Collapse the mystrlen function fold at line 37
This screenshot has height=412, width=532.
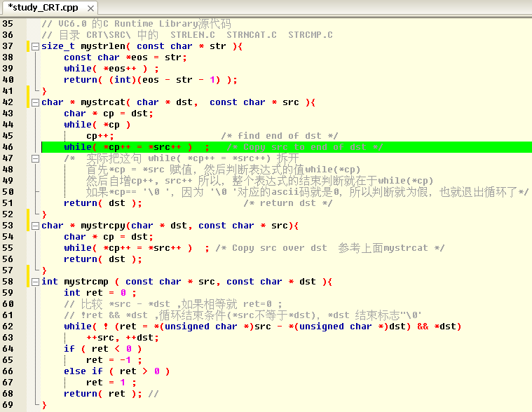tap(35, 46)
